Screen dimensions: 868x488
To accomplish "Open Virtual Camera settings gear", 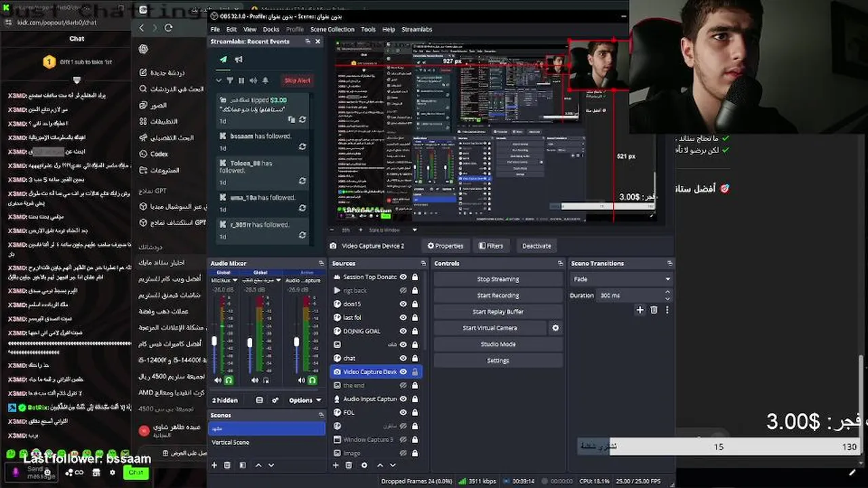I will coord(555,328).
